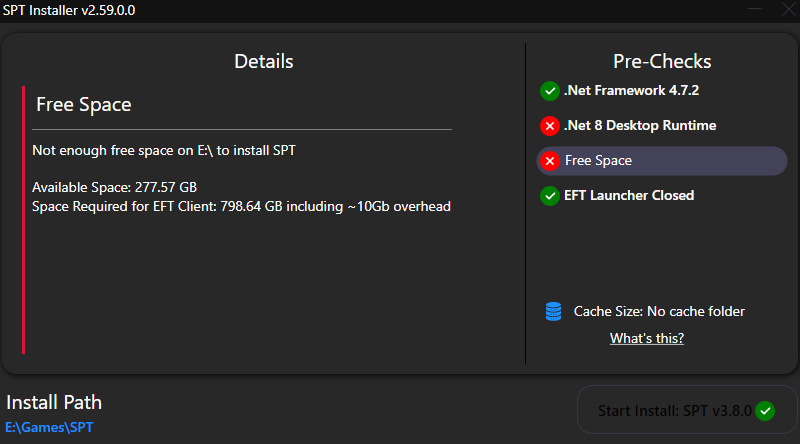The image size is (800, 444).
Task: Open the "What's this?" cache help link
Action: 647,339
